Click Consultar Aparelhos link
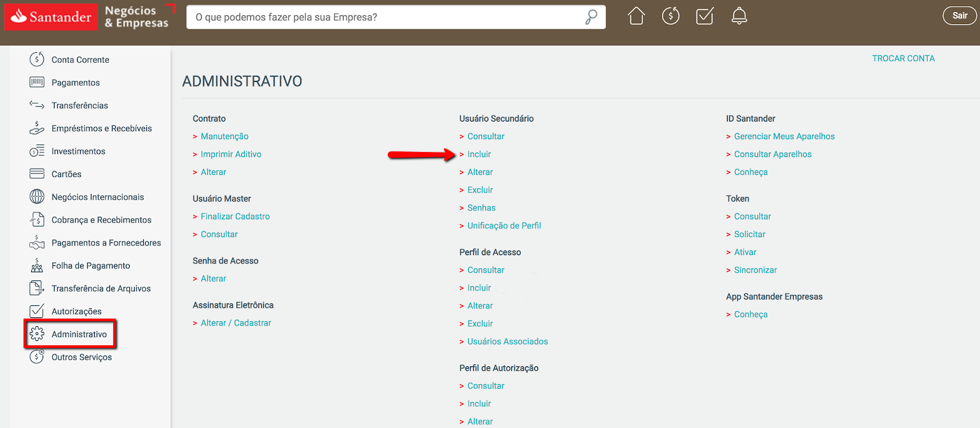This screenshot has height=428, width=980. pos(773,154)
